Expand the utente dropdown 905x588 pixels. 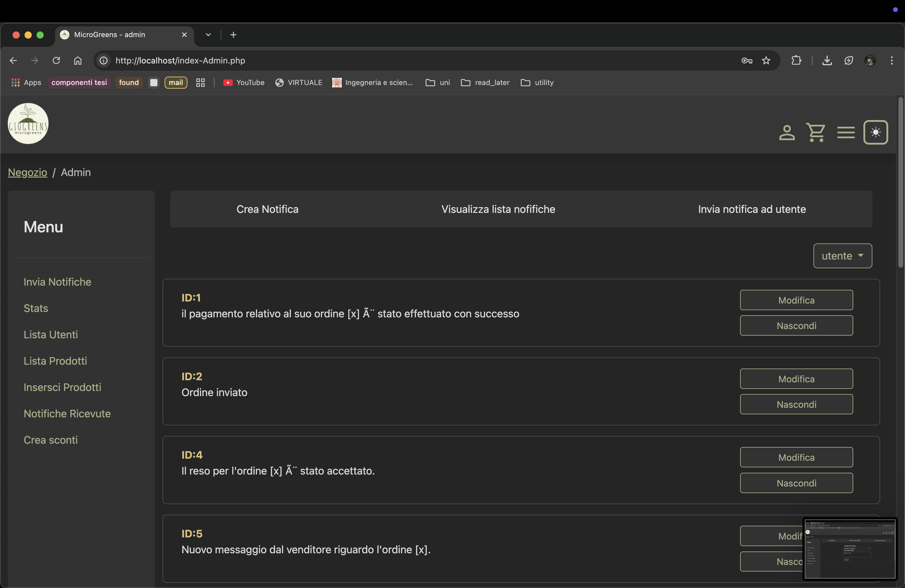click(x=842, y=256)
